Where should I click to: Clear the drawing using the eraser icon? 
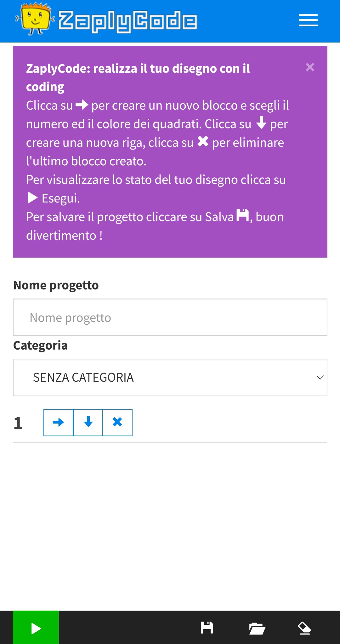[304, 627]
